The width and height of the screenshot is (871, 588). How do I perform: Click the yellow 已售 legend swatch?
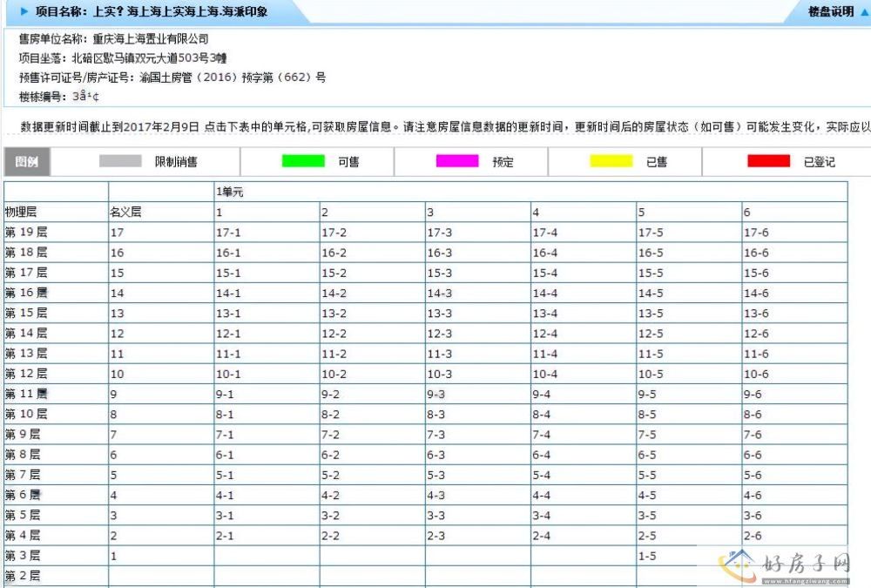coord(611,162)
